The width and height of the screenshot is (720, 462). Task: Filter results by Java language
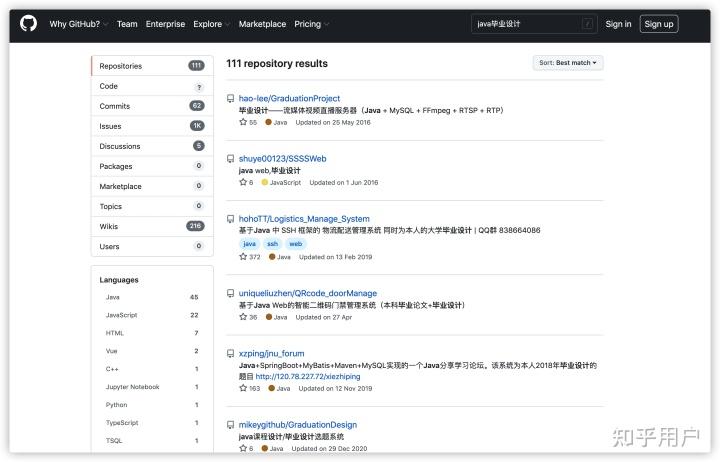(152, 297)
